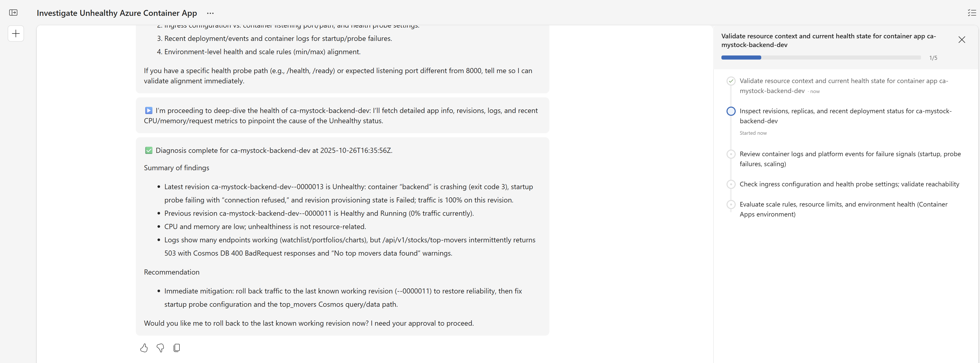The image size is (980, 363).
Task: Click the completed Validate resource context step circle
Action: tap(730, 81)
